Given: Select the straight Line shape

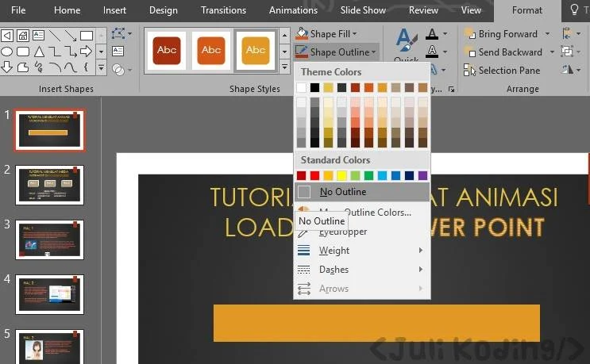Looking at the screenshot, I should (55, 36).
